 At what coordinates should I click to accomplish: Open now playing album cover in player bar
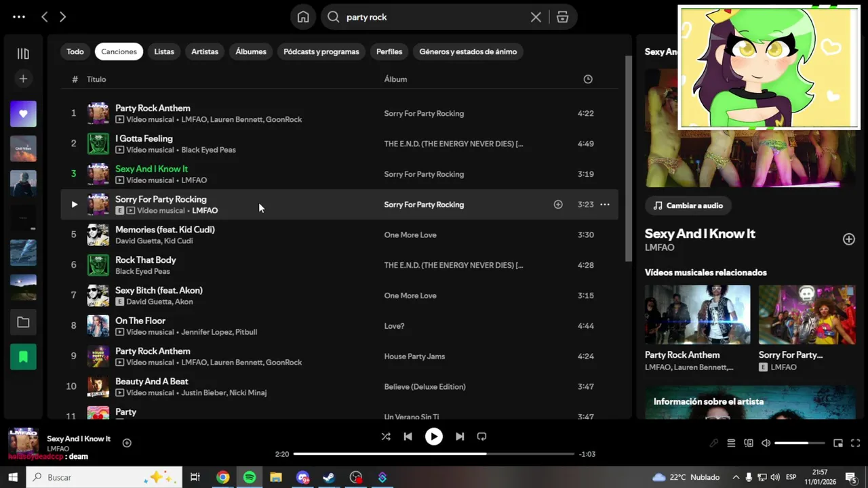point(22,443)
